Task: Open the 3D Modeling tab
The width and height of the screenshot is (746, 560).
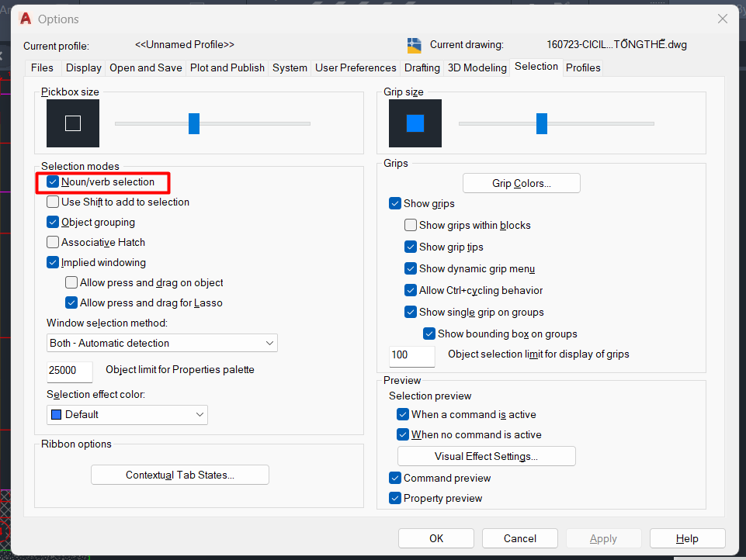Action: pyautogui.click(x=477, y=67)
